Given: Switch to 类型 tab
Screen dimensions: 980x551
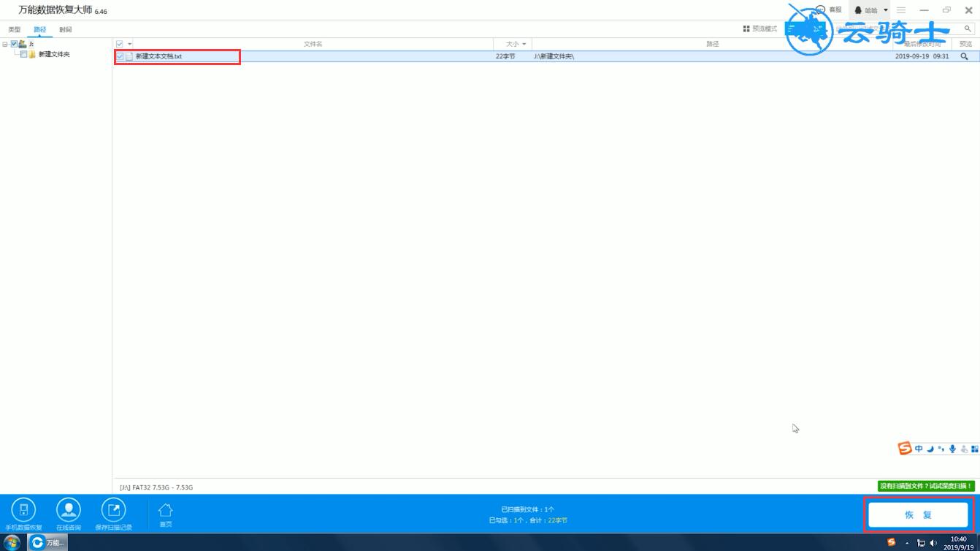Looking at the screenshot, I should pyautogui.click(x=15, y=30).
